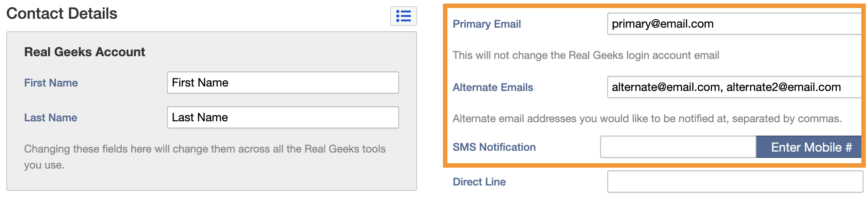Click the Enter Mobile # button

pyautogui.click(x=809, y=147)
